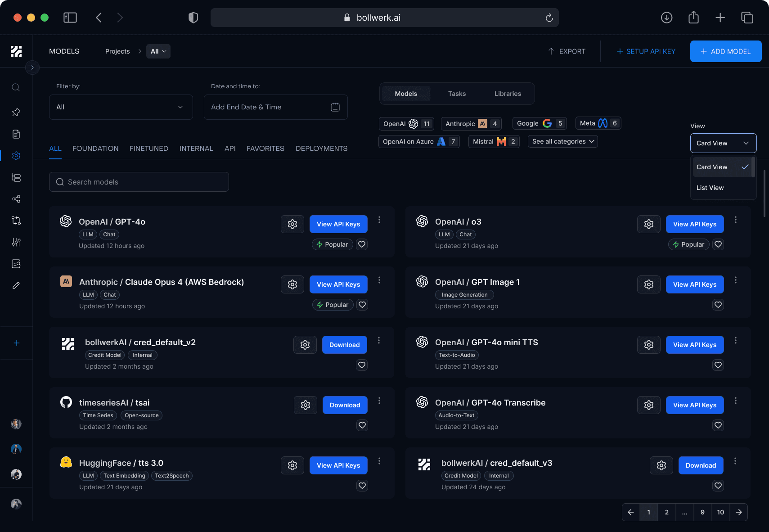Download the cred_default_v3 model
The height and width of the screenshot is (532, 769).
[701, 465]
